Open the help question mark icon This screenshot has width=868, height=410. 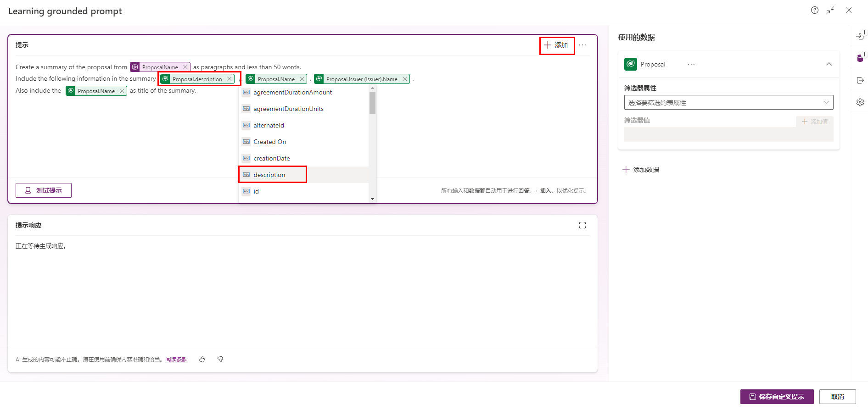[x=814, y=10]
